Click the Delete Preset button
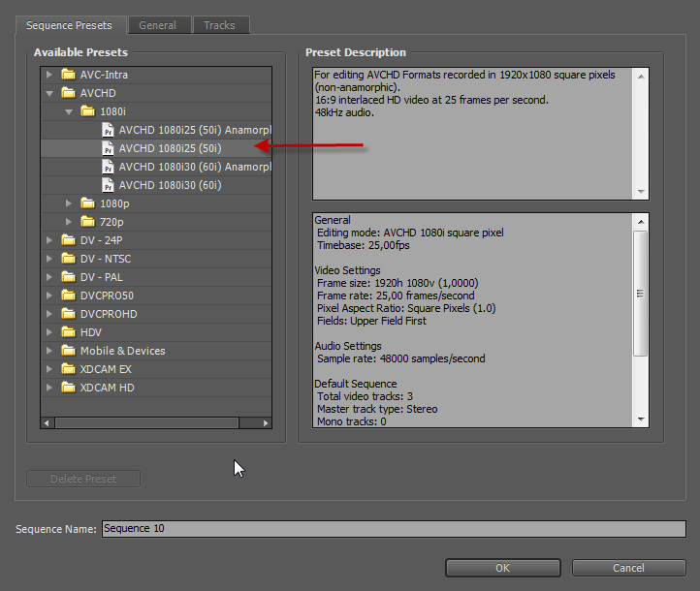700x591 pixels. [x=83, y=479]
